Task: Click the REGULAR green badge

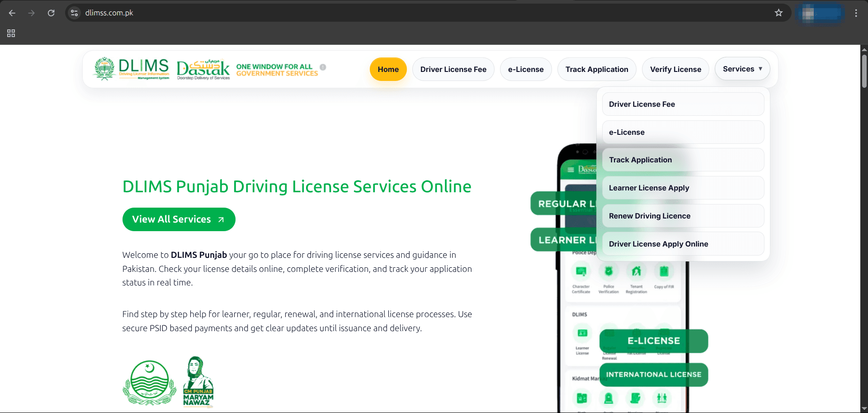Action: click(x=564, y=204)
